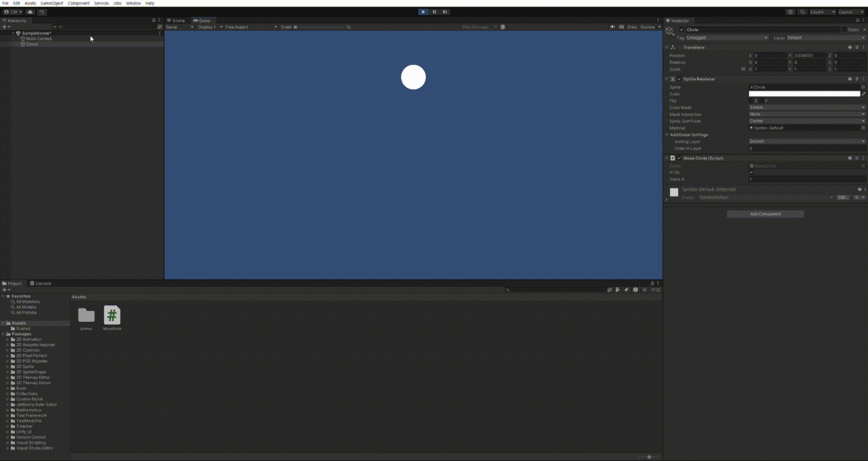Image resolution: width=868 pixels, height=461 pixels.
Task: Click the Add Component button
Action: pyautogui.click(x=766, y=214)
